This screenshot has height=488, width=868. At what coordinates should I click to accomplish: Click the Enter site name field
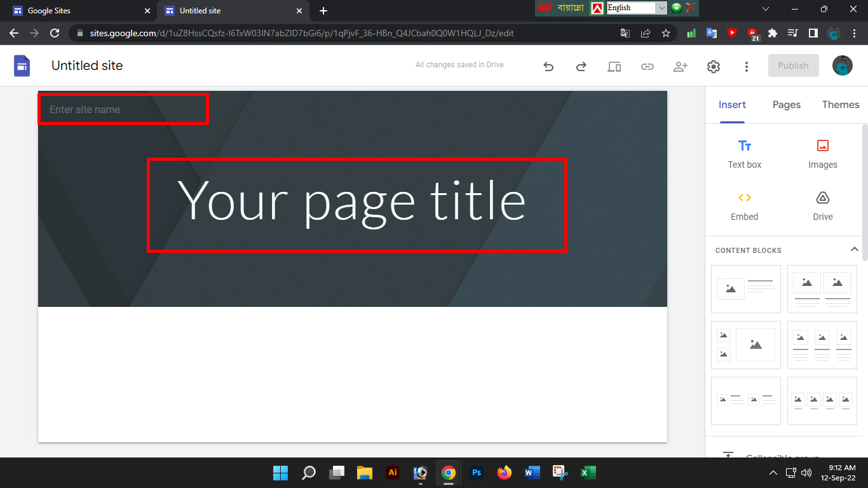[x=123, y=109]
